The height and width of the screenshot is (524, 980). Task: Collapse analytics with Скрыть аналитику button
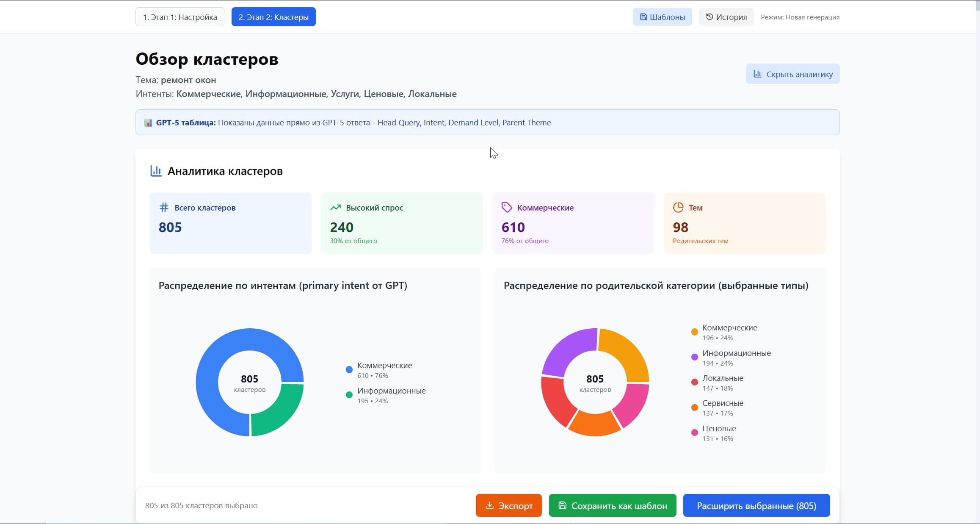point(792,73)
